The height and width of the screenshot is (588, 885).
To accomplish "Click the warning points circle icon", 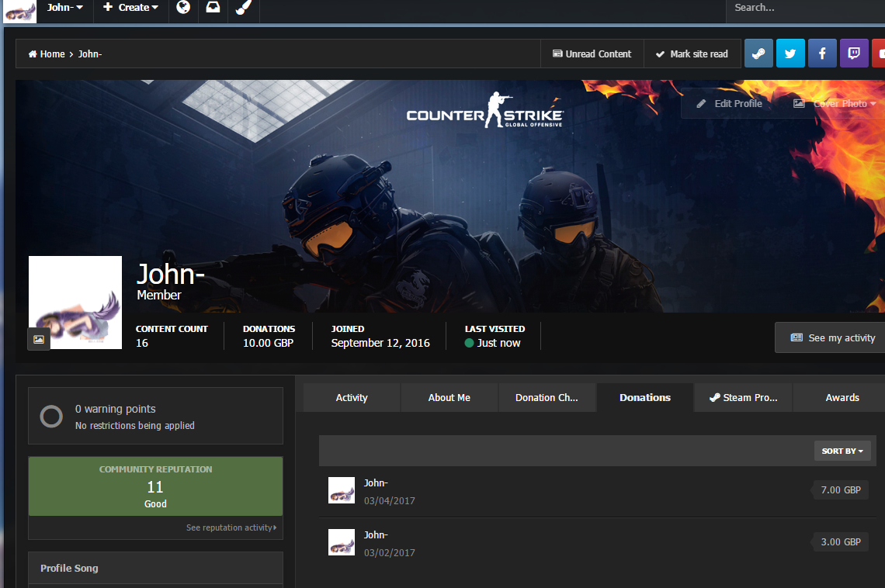I will [x=51, y=417].
